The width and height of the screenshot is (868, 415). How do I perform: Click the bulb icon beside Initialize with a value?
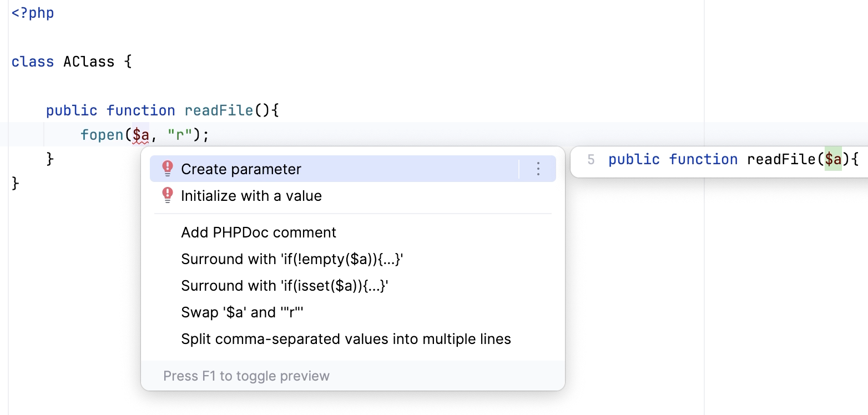[167, 195]
